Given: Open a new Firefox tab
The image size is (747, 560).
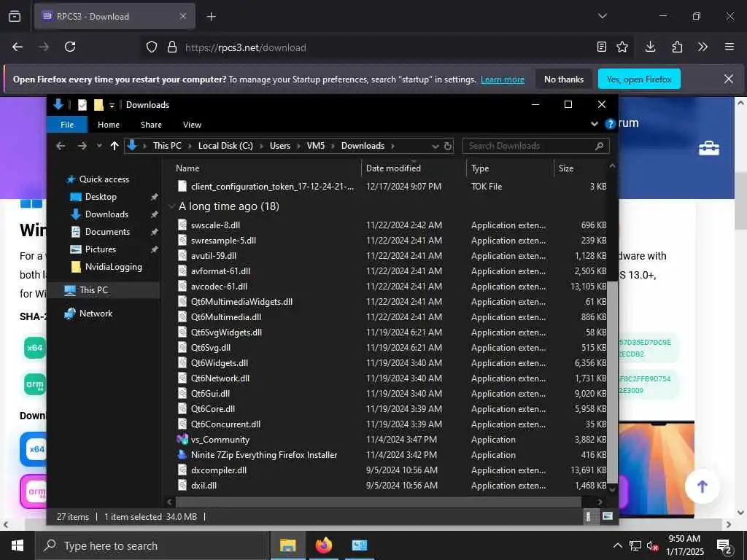Looking at the screenshot, I should tap(211, 17).
